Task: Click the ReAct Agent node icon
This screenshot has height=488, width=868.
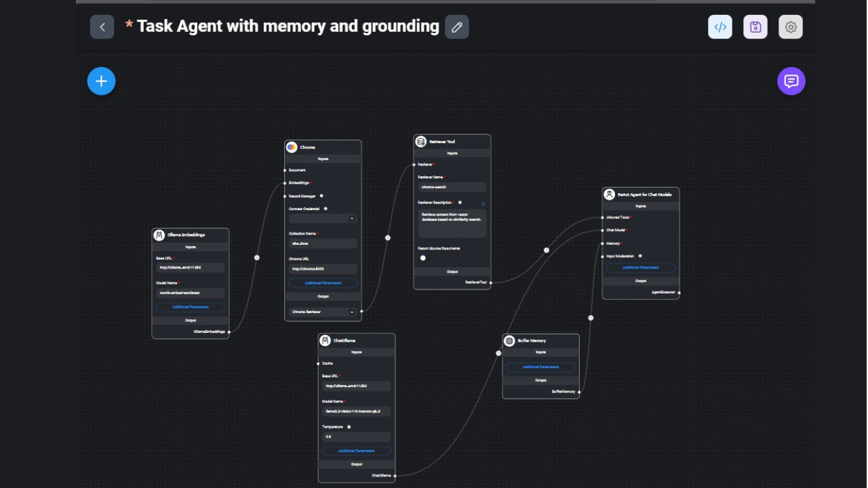Action: click(x=610, y=195)
